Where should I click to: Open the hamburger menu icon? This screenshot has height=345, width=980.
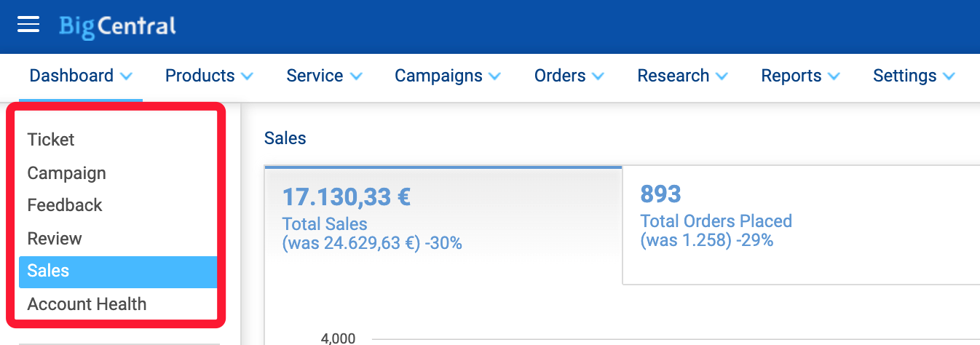[28, 25]
